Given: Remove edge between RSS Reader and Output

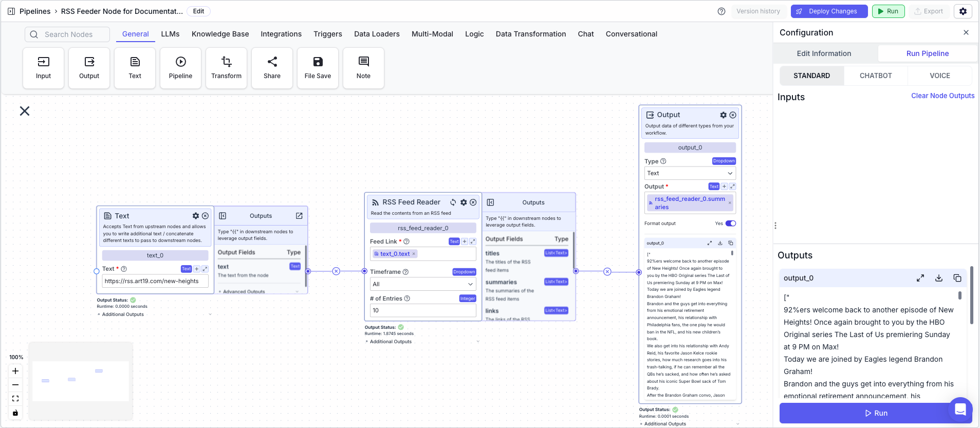Looking at the screenshot, I should tap(607, 272).
